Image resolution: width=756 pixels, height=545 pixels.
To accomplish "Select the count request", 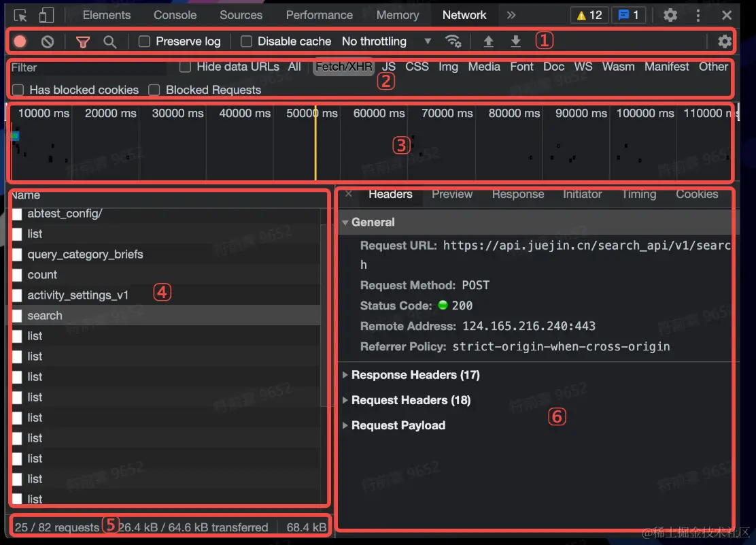I will (x=165, y=275).
